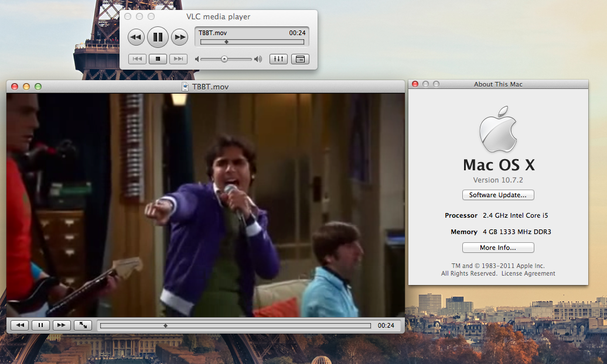Viewport: 607px width, 364px height.
Task: Click the 00:24 time display in VLC controller
Action: tap(297, 33)
